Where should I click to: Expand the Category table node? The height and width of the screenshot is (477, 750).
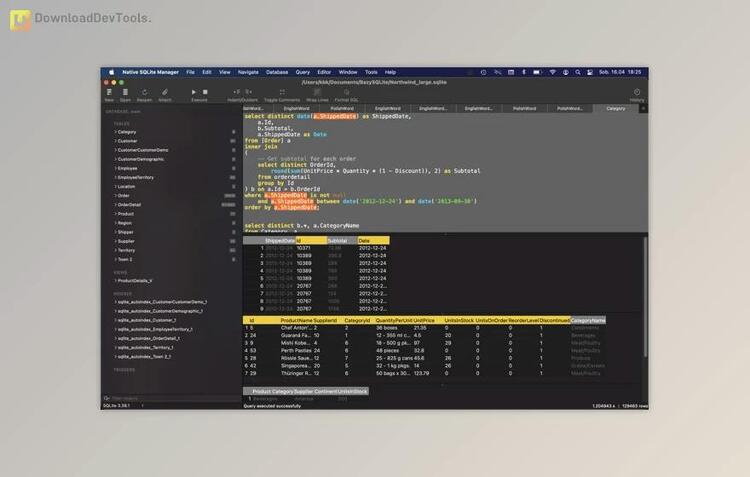[115, 132]
